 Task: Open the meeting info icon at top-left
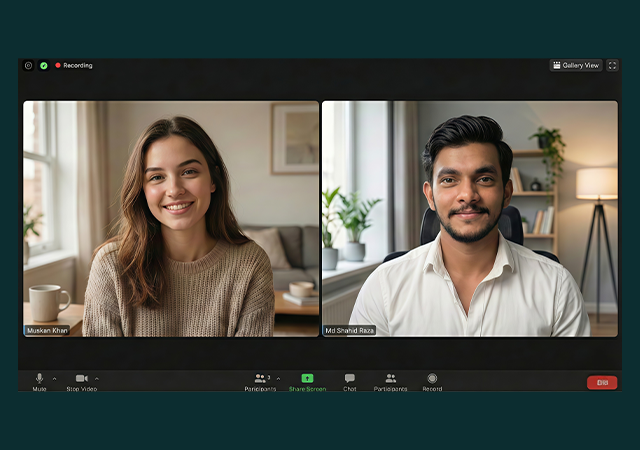click(28, 65)
